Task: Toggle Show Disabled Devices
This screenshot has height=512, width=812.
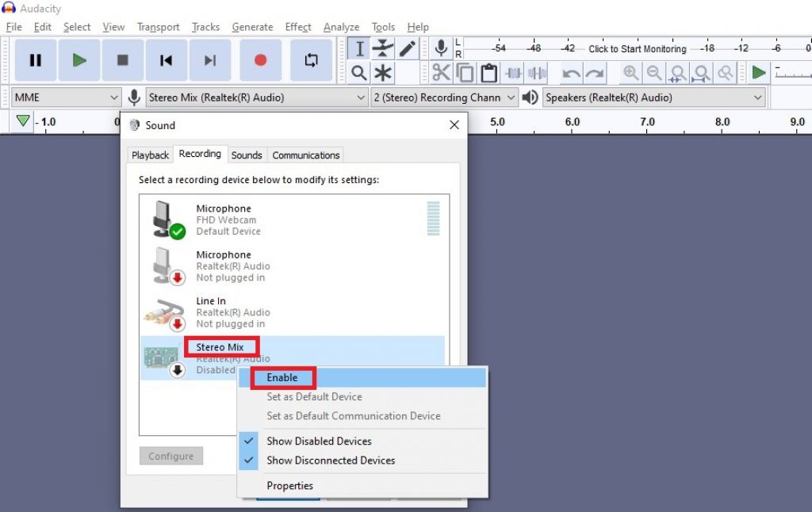Action: [319, 441]
